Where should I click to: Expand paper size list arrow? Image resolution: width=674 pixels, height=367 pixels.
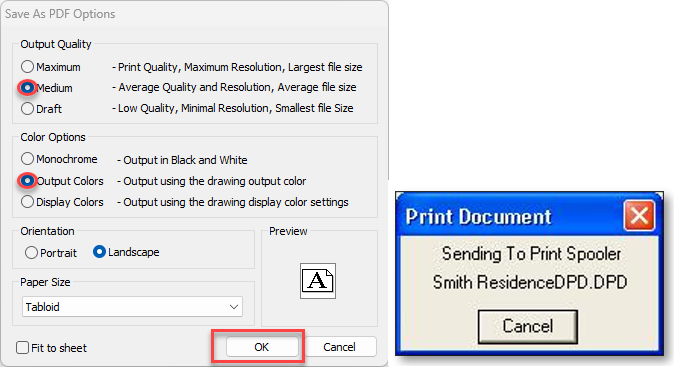coord(234,307)
